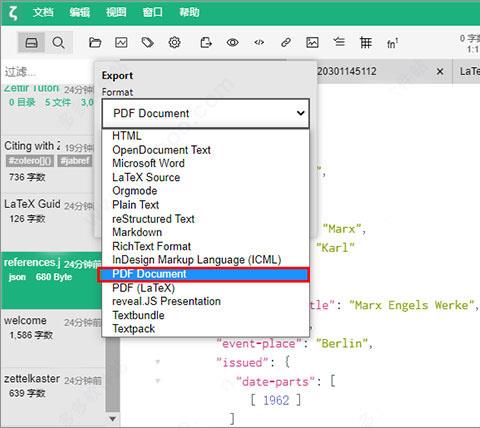Open a directory with the folder icon
This screenshot has height=428, width=480.
pyautogui.click(x=95, y=43)
